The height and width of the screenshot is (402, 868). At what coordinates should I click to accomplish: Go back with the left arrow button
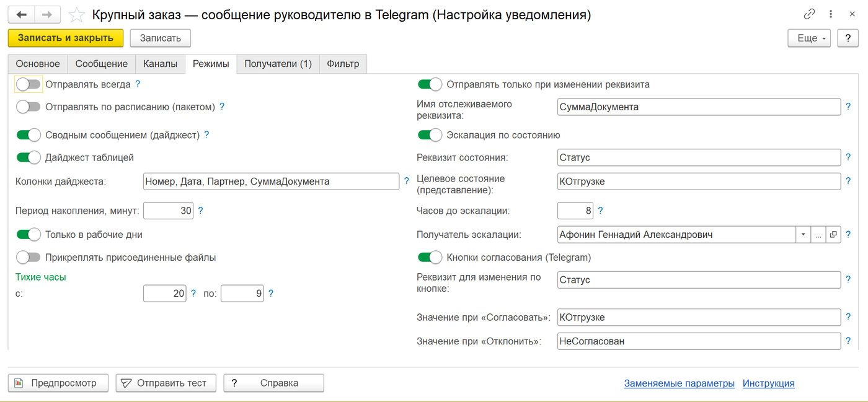(22, 15)
